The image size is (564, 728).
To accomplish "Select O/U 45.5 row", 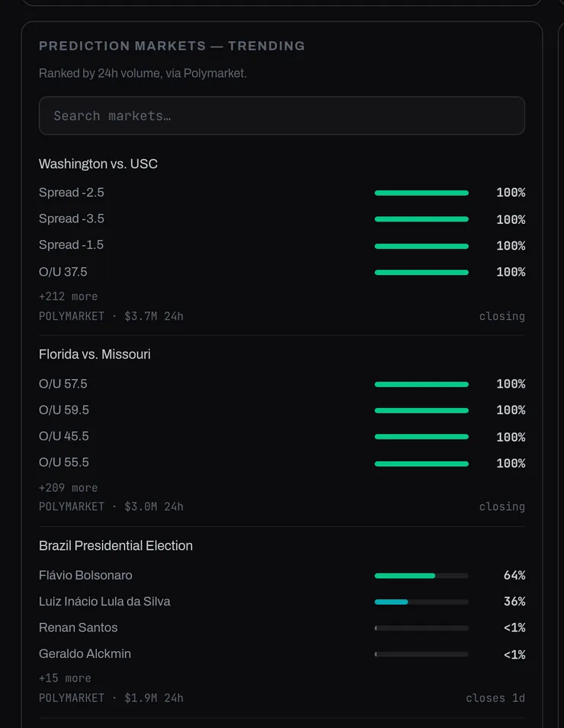I will [282, 436].
